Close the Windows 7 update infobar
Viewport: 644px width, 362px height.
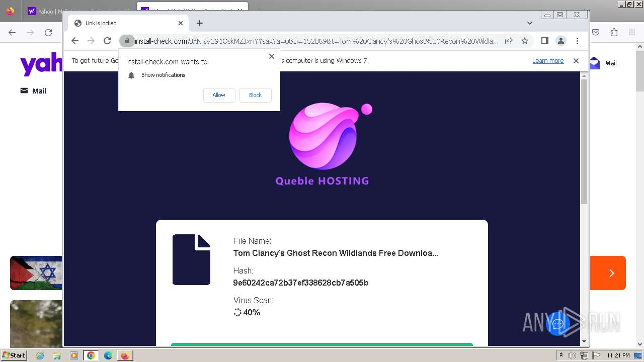point(576,61)
